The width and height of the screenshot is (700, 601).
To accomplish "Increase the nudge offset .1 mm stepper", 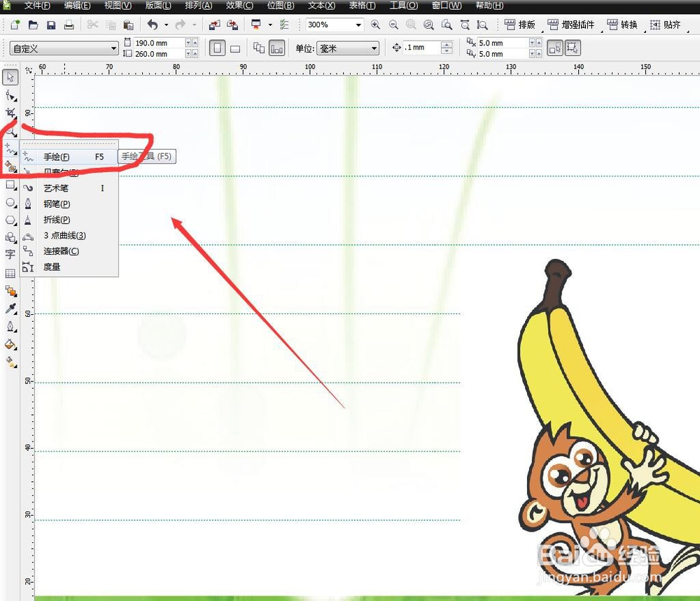I will (447, 44).
